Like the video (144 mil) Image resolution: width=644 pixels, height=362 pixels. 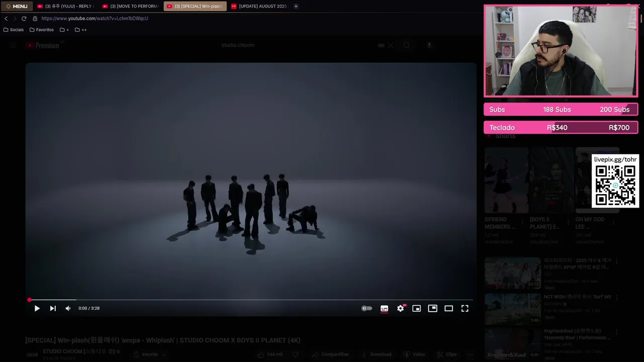coord(270,354)
